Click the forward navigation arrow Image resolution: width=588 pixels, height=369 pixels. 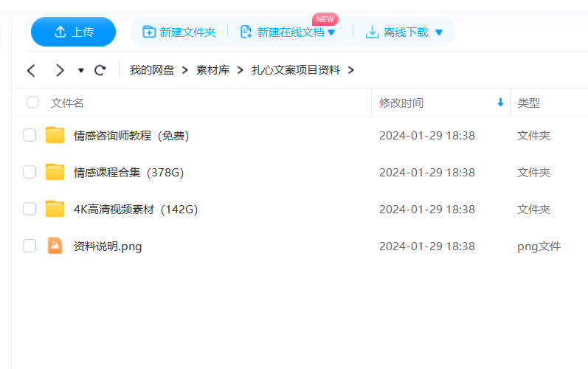pyautogui.click(x=60, y=70)
